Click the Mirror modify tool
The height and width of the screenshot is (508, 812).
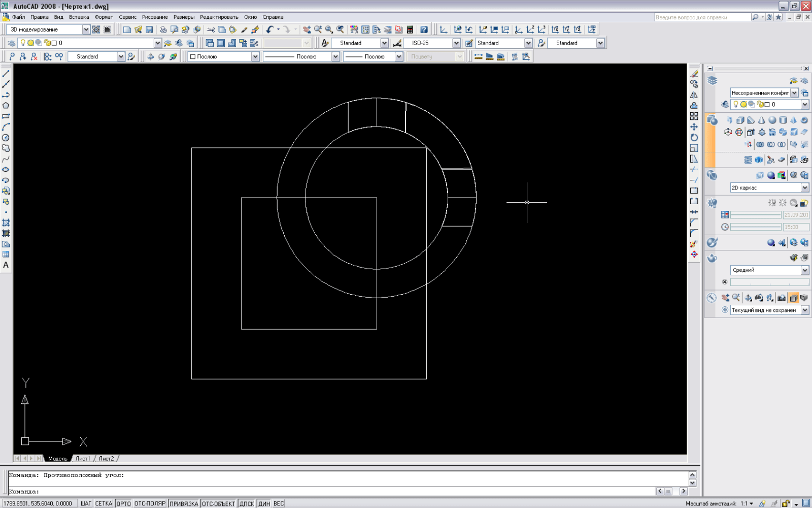694,95
